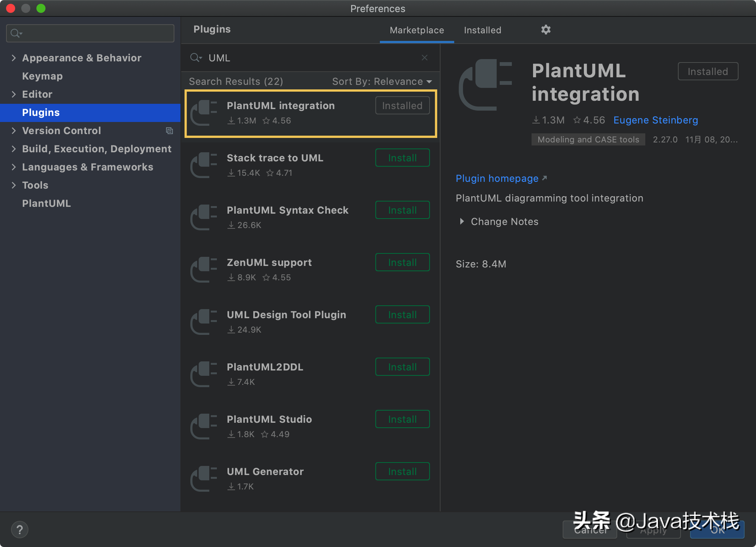Image resolution: width=756 pixels, height=547 pixels.
Task: Switch to the Marketplace tab
Action: coord(417,29)
